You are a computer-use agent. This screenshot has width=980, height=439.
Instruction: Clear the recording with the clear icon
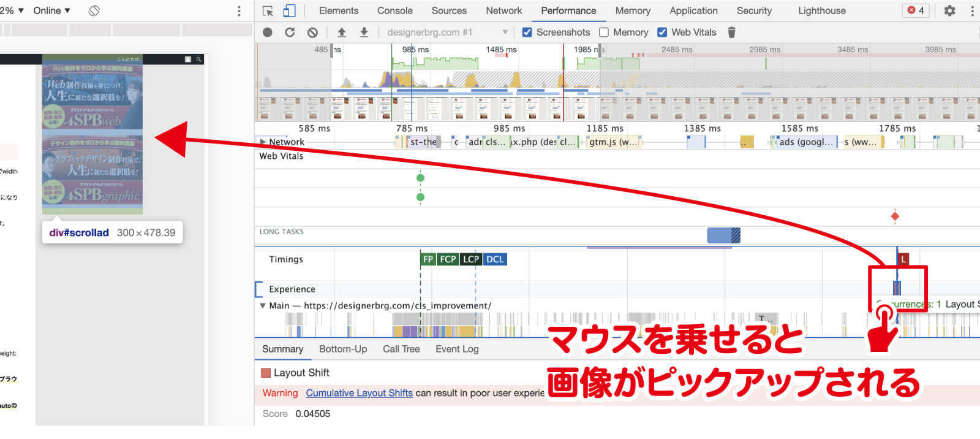point(312,32)
